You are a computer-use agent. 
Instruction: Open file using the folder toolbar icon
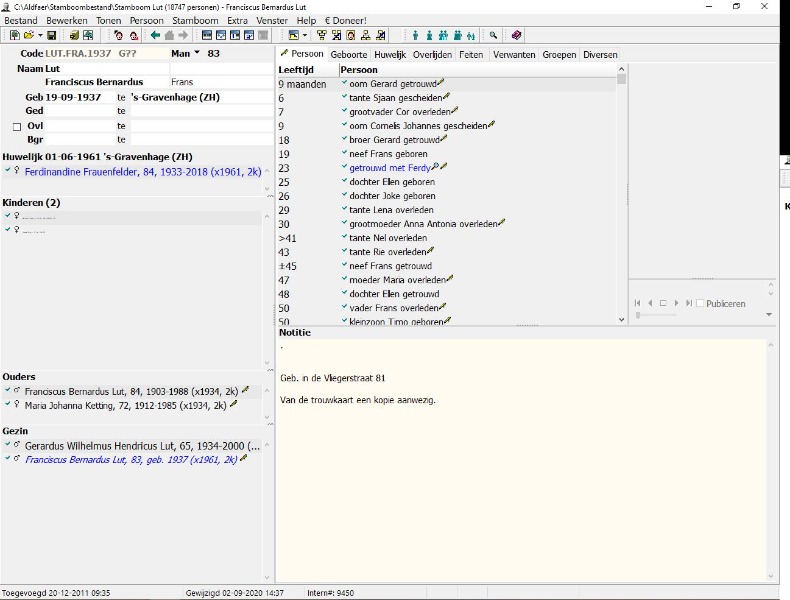[29, 35]
